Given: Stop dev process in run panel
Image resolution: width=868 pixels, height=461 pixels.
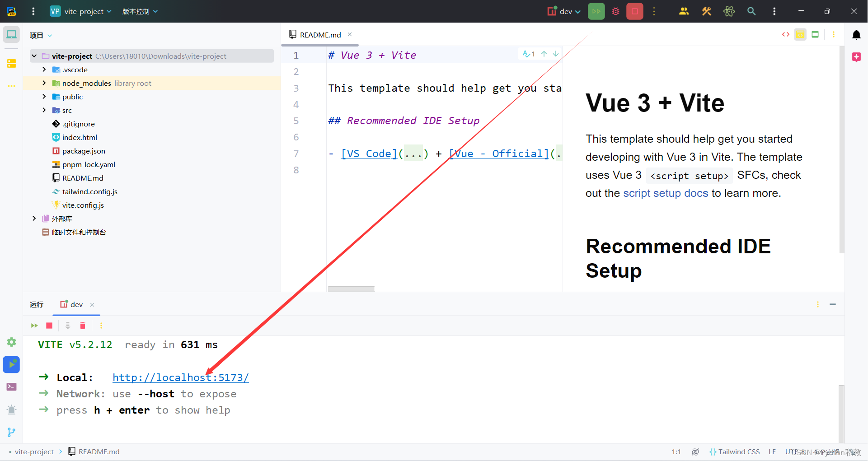Looking at the screenshot, I should tap(49, 326).
